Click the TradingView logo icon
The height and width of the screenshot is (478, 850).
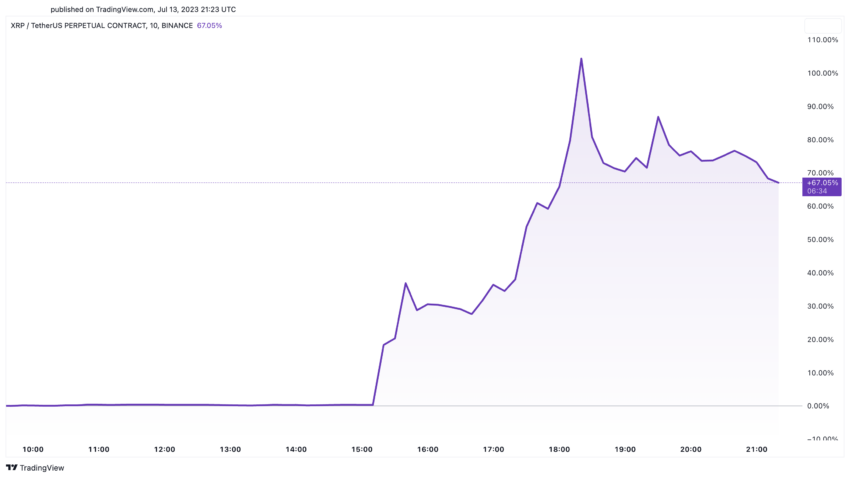click(11, 468)
